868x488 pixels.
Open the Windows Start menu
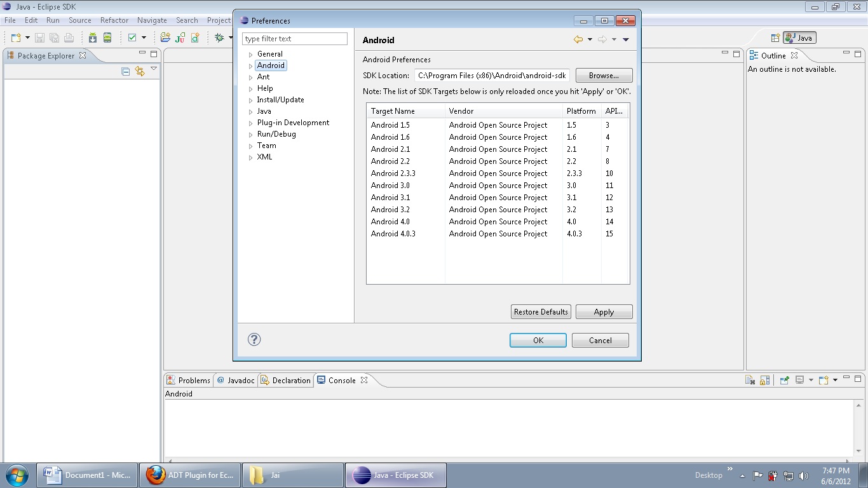(17, 475)
